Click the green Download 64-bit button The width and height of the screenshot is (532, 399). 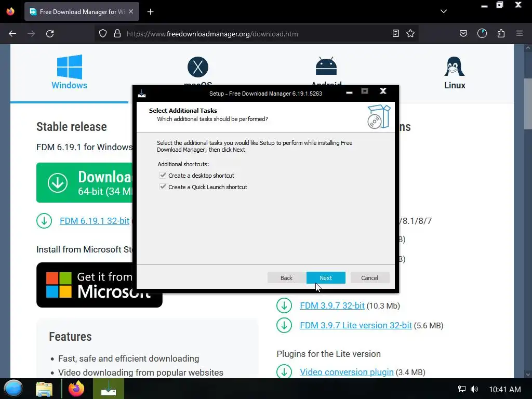85,182
